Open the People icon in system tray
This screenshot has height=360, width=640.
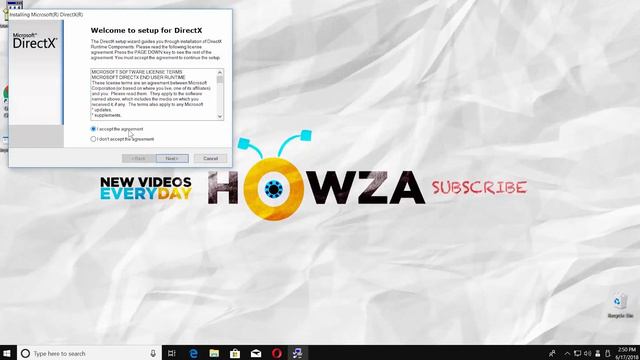point(552,353)
